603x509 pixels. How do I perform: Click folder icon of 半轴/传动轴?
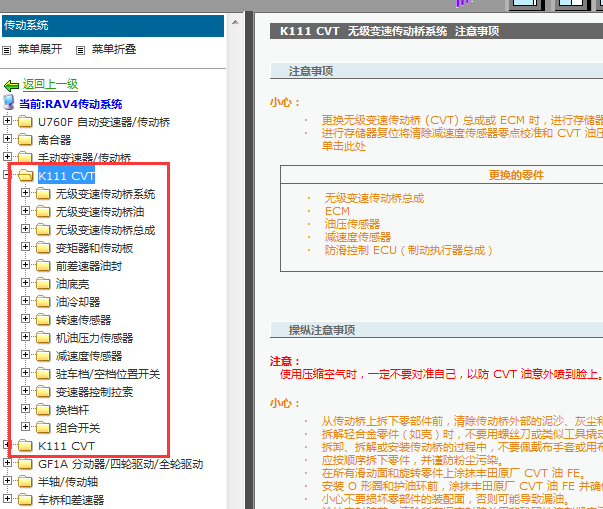pyautogui.click(x=25, y=482)
